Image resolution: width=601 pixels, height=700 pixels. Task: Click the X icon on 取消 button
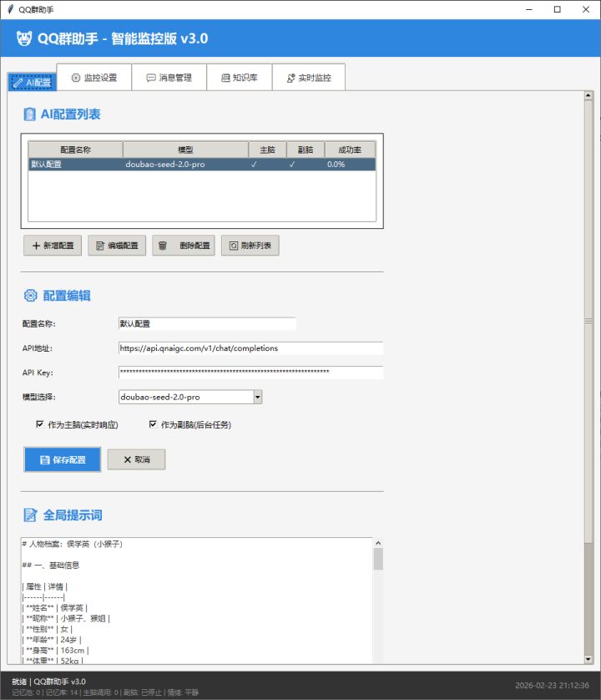click(x=128, y=459)
